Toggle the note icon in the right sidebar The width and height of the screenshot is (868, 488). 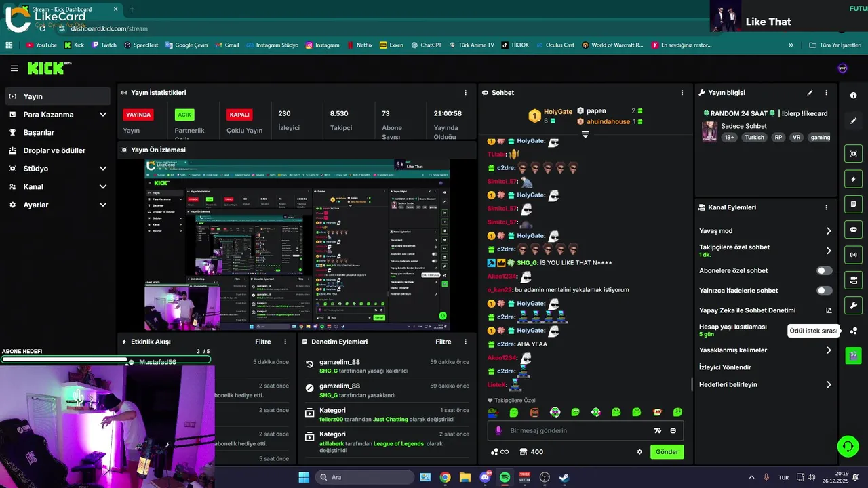coord(853,204)
